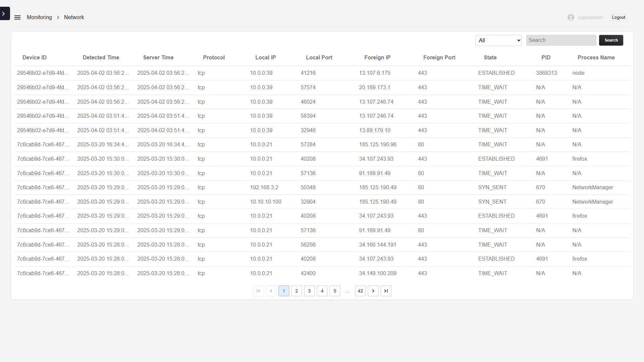Click the superadmin user avatar icon
The height and width of the screenshot is (362, 644).
coord(571,17)
